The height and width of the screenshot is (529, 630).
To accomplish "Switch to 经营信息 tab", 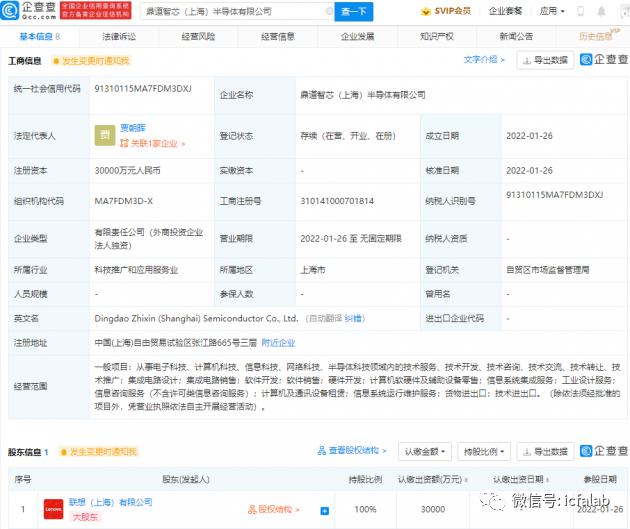I will click(278, 37).
